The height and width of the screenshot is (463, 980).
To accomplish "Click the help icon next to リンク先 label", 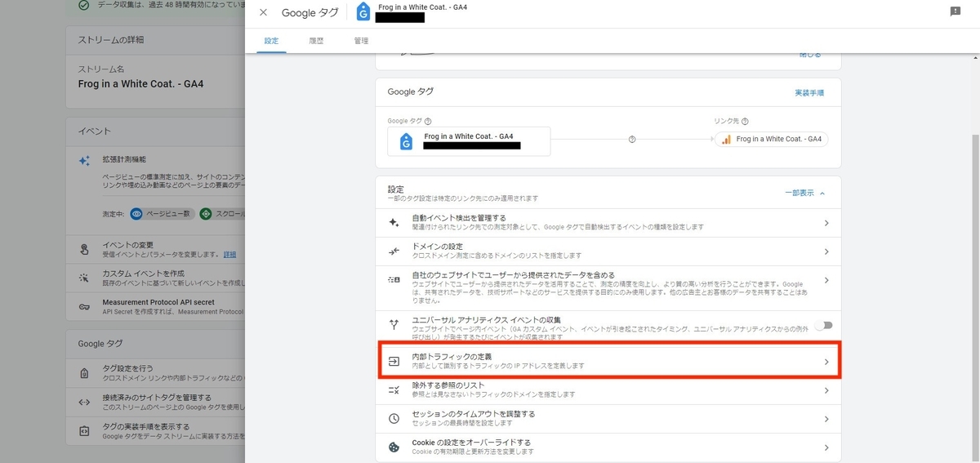I will [745, 121].
